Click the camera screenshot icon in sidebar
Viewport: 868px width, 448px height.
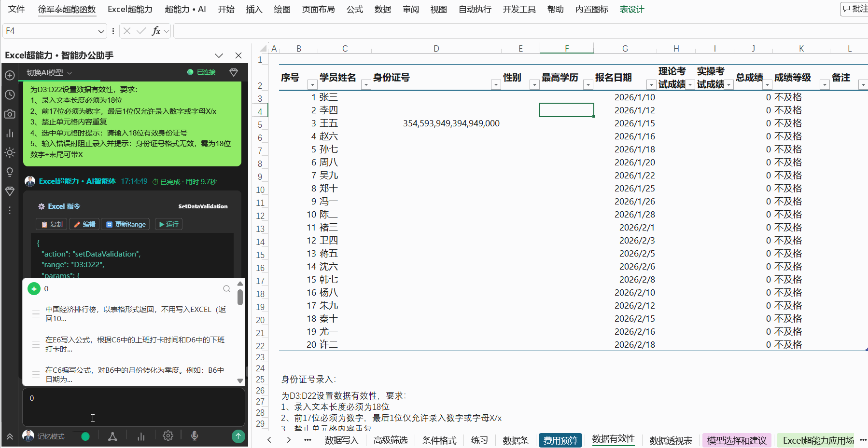tap(10, 114)
